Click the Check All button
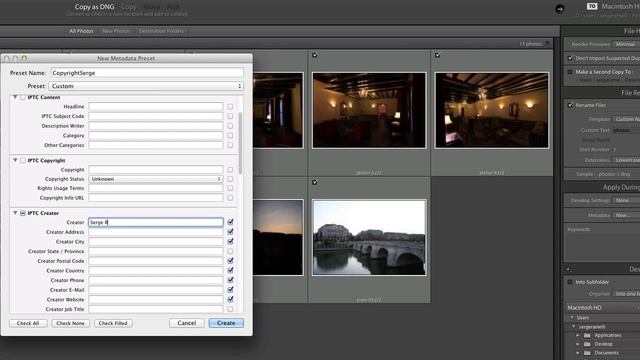The image size is (640, 360). [x=28, y=323]
